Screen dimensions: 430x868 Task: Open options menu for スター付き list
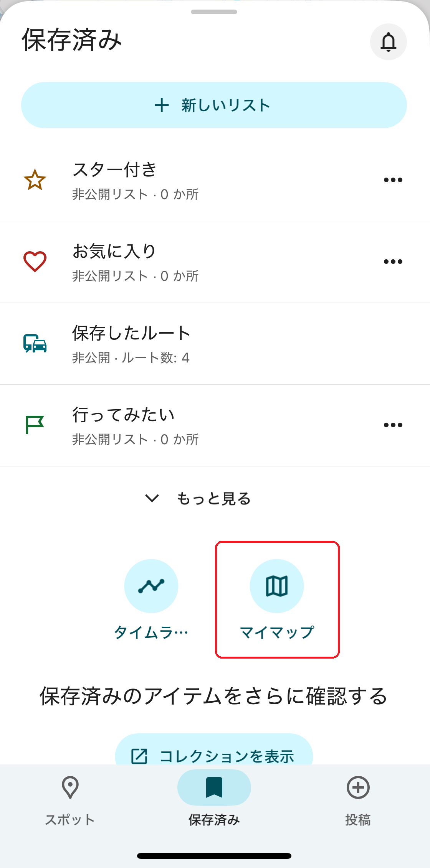[x=393, y=180]
